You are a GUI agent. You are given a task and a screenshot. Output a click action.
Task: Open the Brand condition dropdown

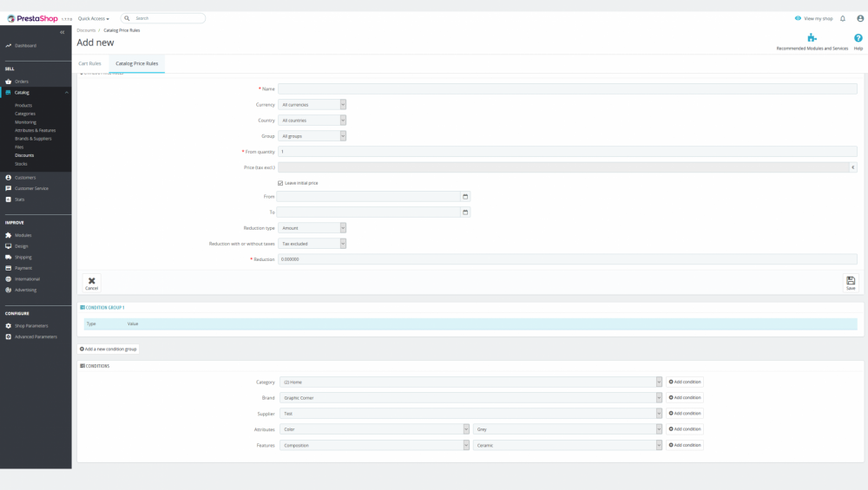pyautogui.click(x=470, y=398)
